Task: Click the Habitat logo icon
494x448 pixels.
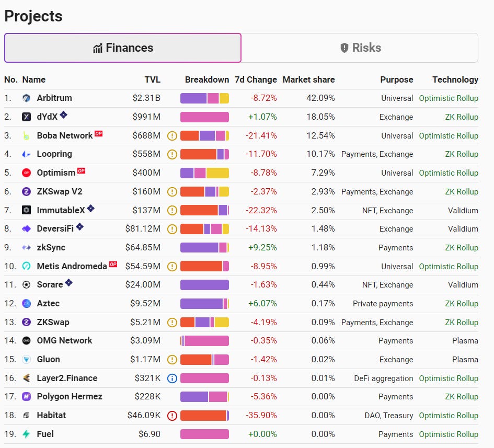Action: (x=27, y=415)
